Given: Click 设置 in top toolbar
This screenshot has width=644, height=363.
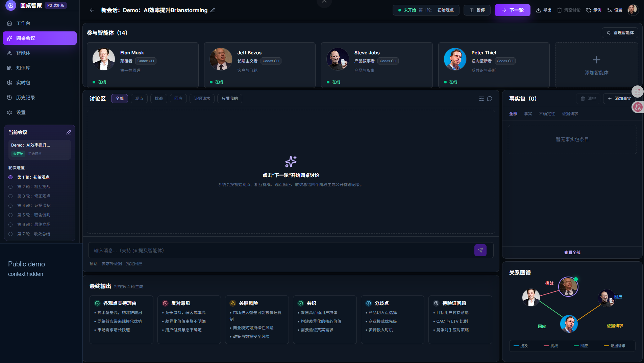Looking at the screenshot, I should click(x=615, y=10).
